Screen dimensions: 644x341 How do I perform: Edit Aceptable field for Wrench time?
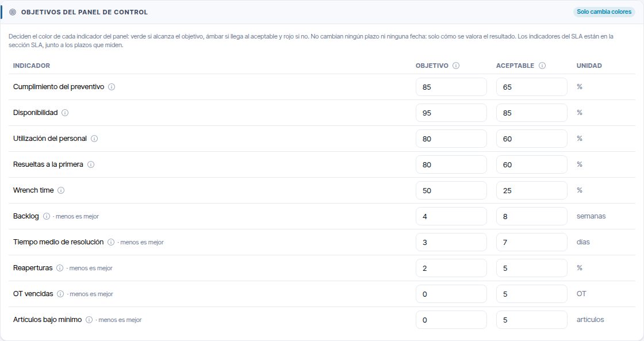tap(532, 191)
